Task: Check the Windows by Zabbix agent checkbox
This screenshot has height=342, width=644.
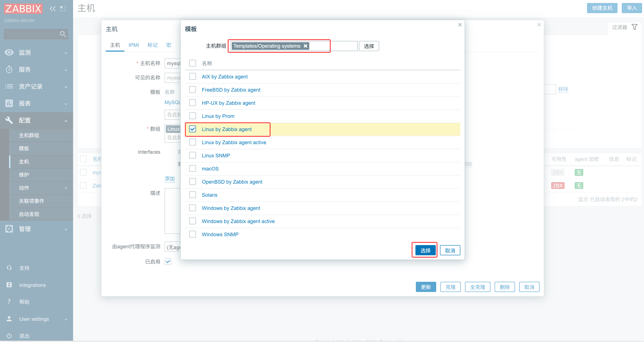Action: 193,208
